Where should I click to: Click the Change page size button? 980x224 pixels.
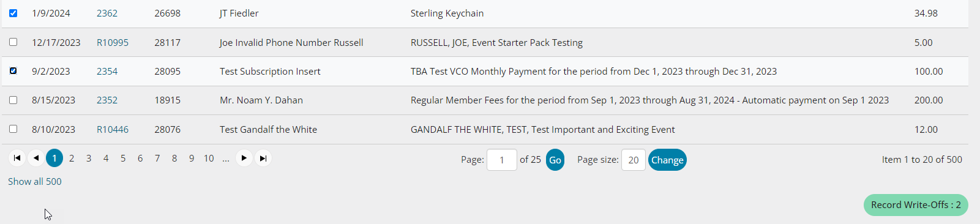pyautogui.click(x=667, y=160)
